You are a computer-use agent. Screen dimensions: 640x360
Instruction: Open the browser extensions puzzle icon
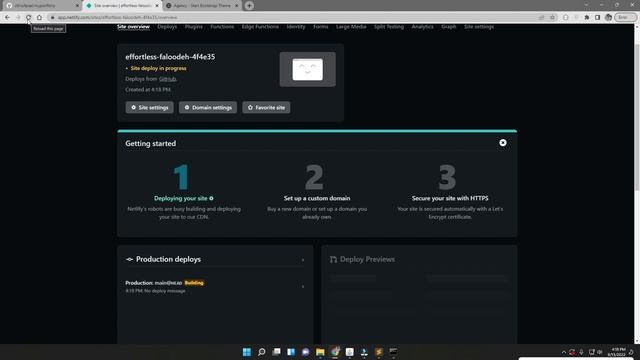click(x=587, y=18)
